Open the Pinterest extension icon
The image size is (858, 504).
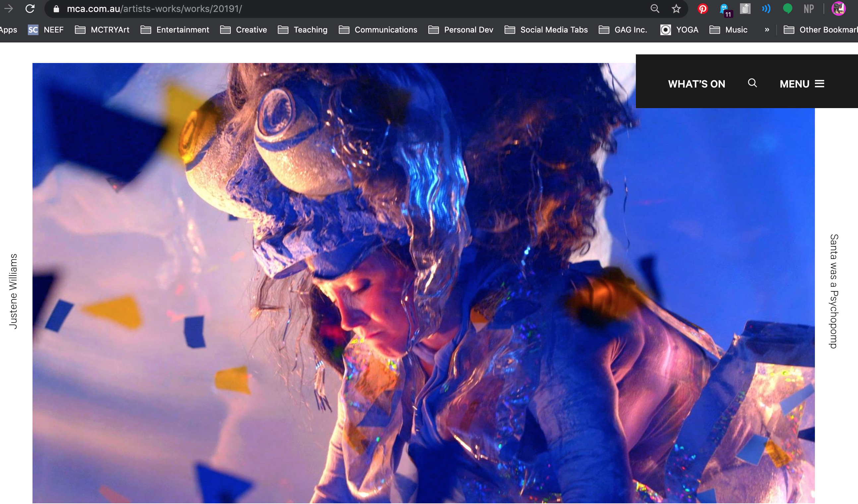click(703, 9)
